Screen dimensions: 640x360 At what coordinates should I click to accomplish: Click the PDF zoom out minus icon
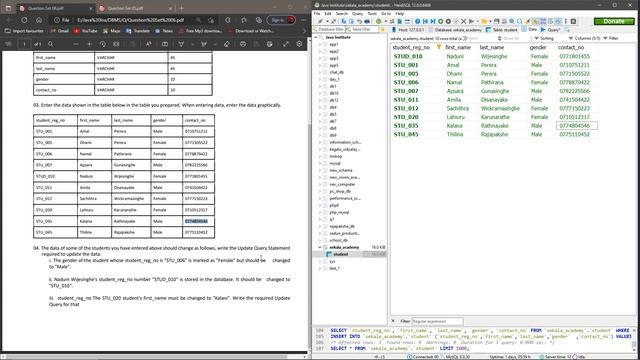[x=76, y=44]
